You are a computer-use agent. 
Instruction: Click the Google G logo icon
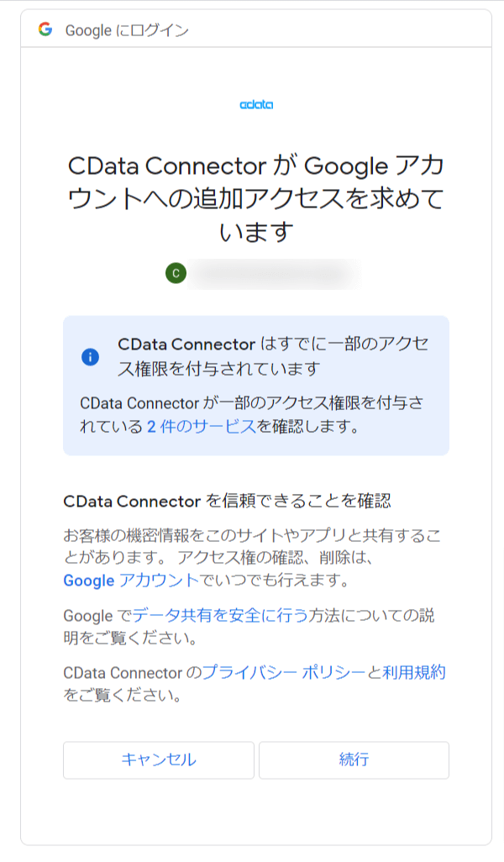coord(45,30)
